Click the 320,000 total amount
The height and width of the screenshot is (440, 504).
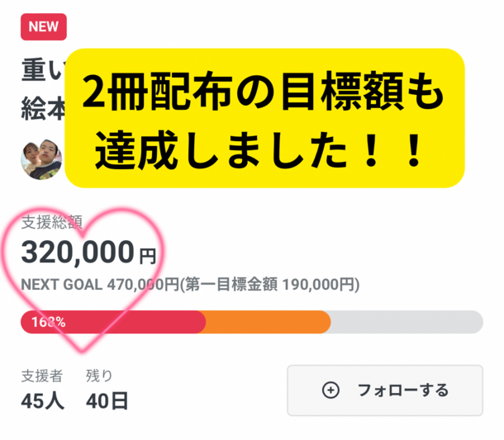pyautogui.click(x=78, y=251)
